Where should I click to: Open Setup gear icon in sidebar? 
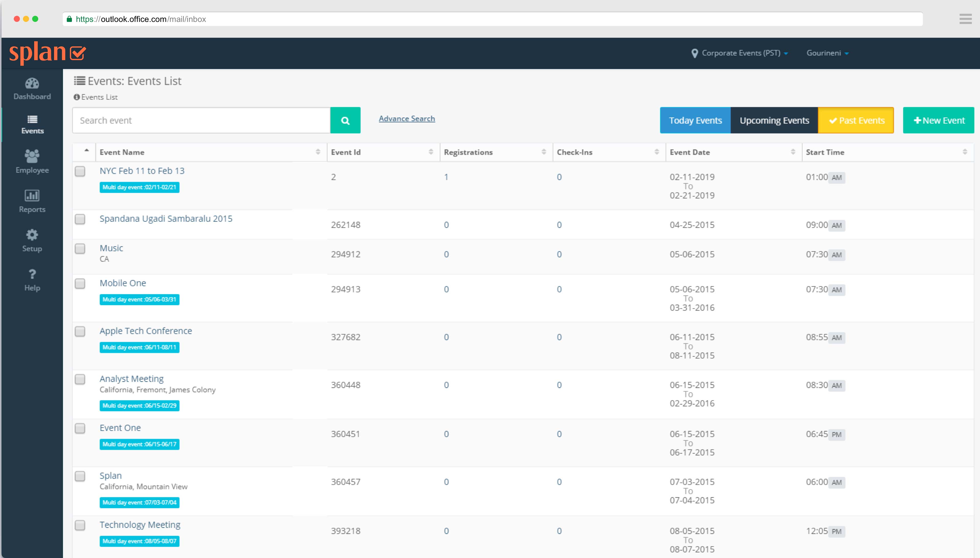32,235
